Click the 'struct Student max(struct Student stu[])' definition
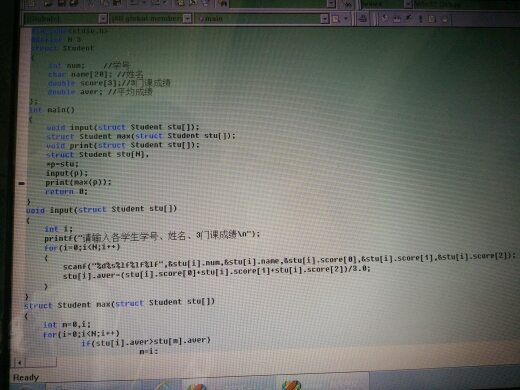Viewport: 520px width, 390px height. point(119,303)
